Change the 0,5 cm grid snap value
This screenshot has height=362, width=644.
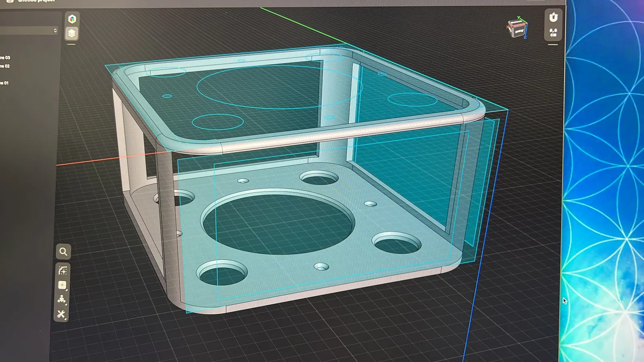tap(553, 32)
